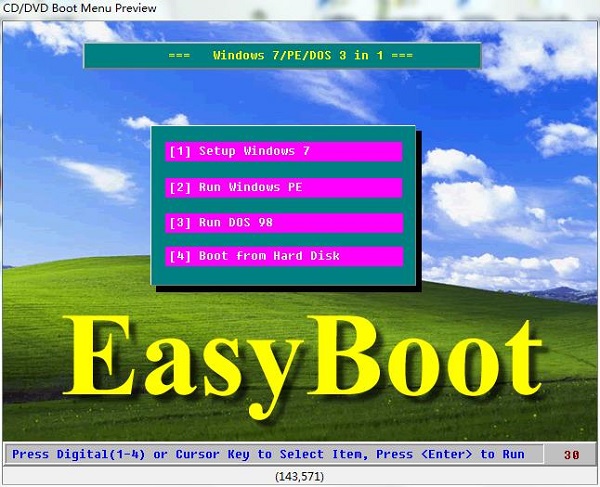Click the countdown timer showing 30
This screenshot has width=600, height=487.
571,454
